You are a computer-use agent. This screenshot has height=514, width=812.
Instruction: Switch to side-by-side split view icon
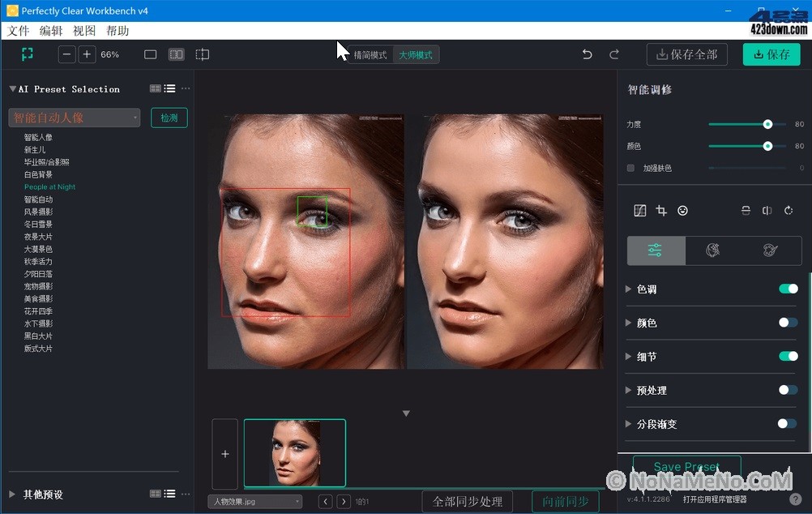(176, 54)
